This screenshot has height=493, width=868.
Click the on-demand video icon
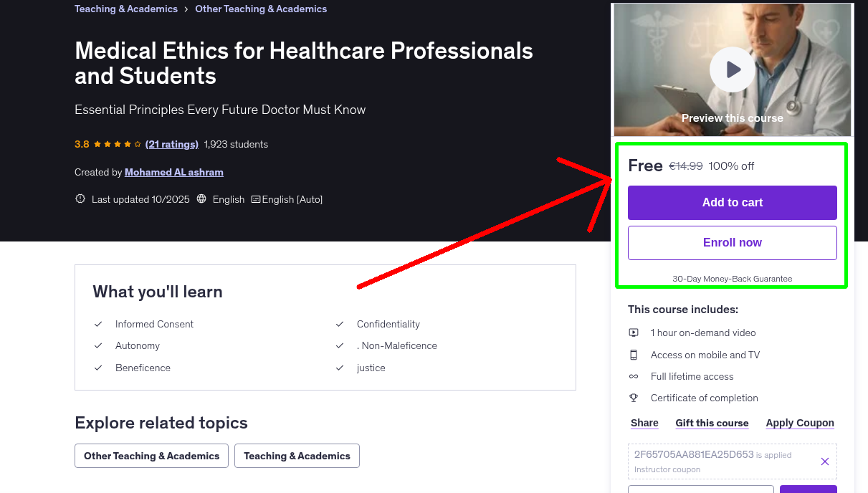(x=634, y=332)
